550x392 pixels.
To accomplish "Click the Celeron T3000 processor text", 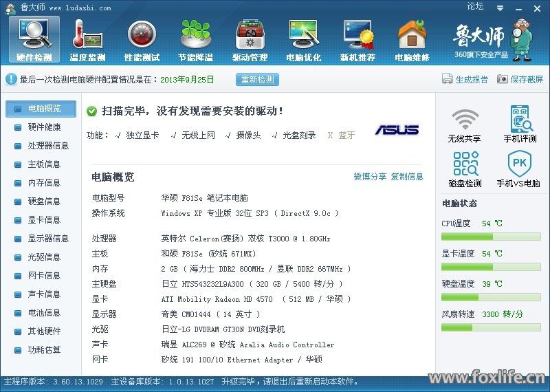I will 245,239.
